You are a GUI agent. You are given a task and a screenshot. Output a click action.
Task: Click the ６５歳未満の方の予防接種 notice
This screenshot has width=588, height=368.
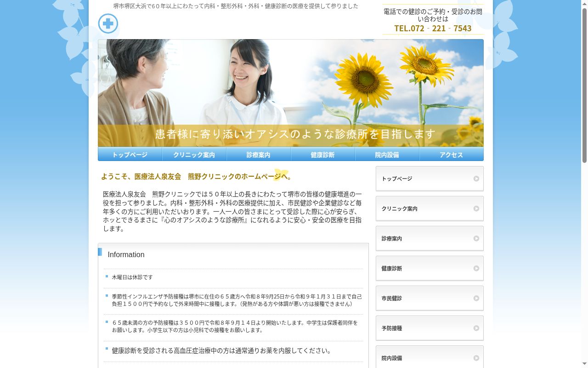point(235,327)
